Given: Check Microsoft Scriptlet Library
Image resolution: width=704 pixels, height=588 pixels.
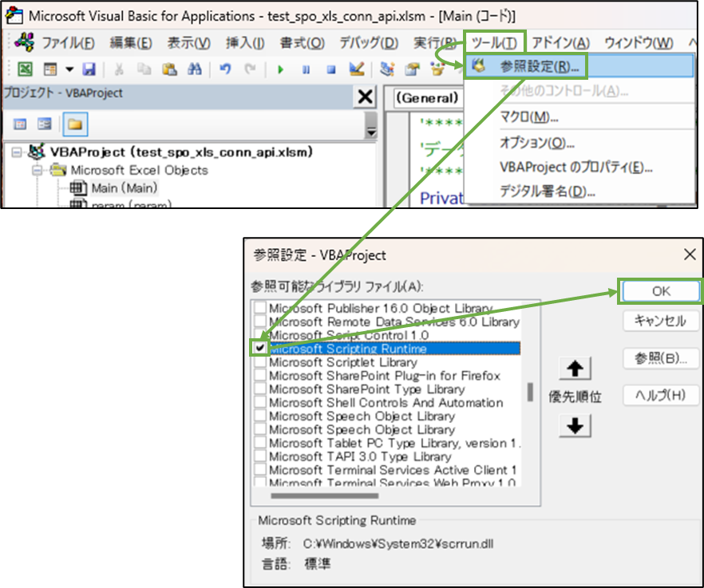Looking at the screenshot, I should [260, 361].
